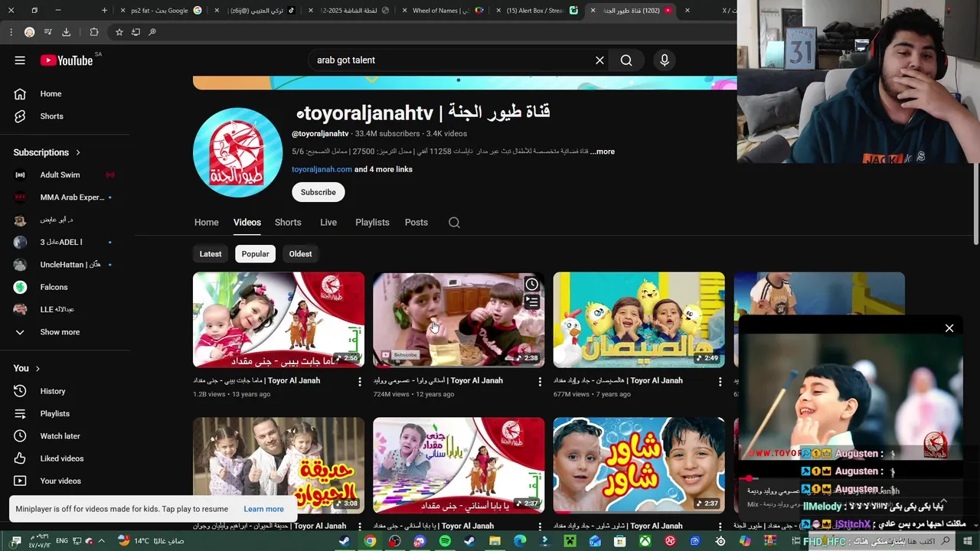
Task: Switch to the channel Live tab
Action: [x=328, y=223]
